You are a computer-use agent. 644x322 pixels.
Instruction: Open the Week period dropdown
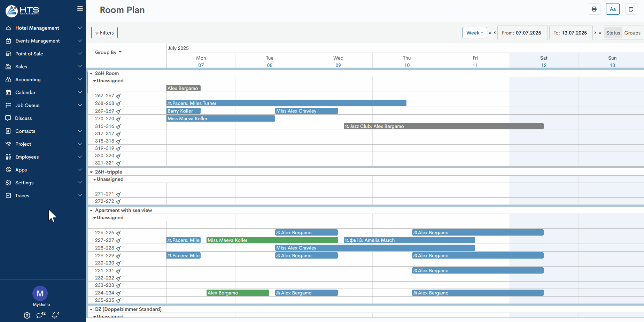[474, 33]
